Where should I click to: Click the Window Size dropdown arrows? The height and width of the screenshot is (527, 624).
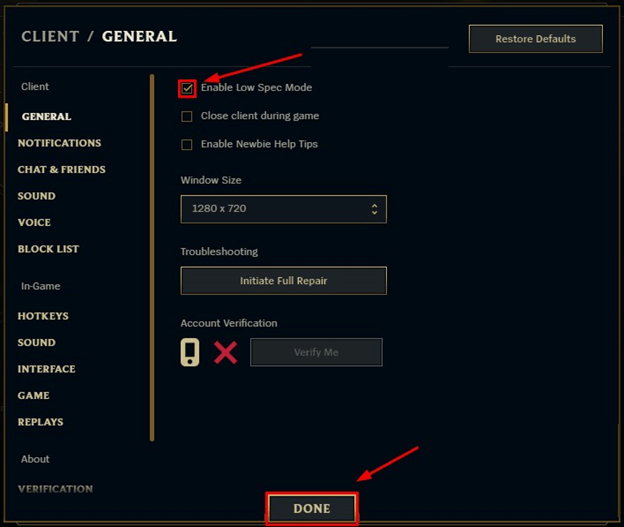[x=374, y=209]
